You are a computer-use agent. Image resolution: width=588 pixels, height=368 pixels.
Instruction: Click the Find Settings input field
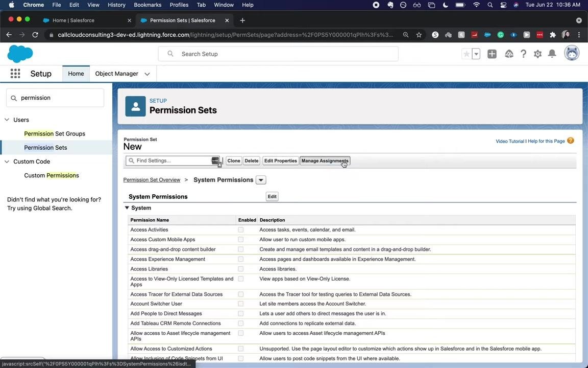[172, 160]
